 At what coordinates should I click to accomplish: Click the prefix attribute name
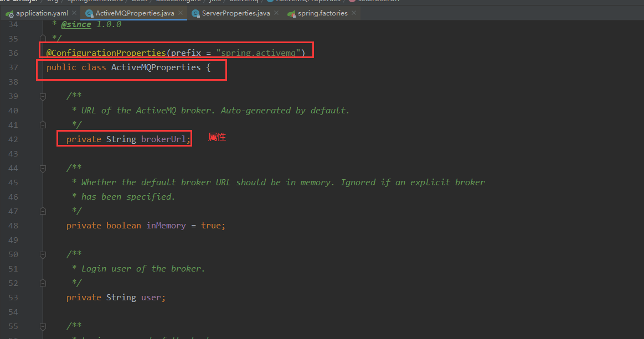coord(186,53)
